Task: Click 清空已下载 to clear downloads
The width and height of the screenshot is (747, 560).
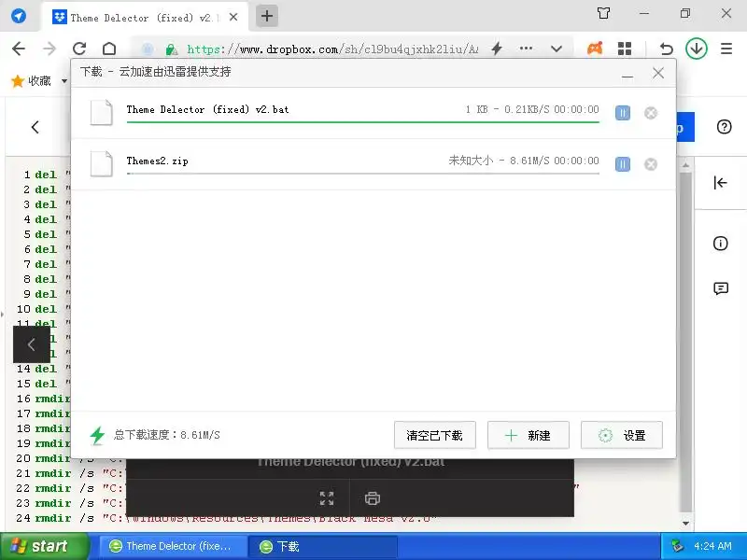Action: tap(434, 435)
